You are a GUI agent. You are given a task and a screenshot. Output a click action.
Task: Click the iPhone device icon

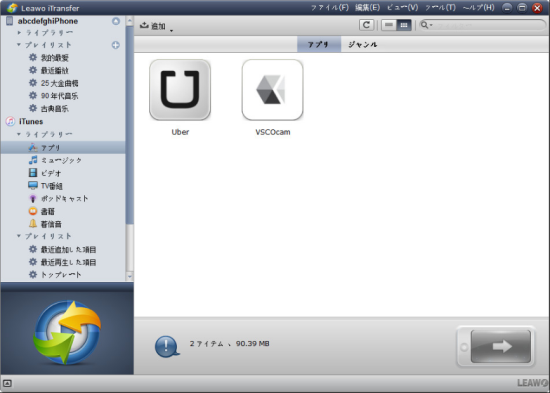pyautogui.click(x=9, y=21)
